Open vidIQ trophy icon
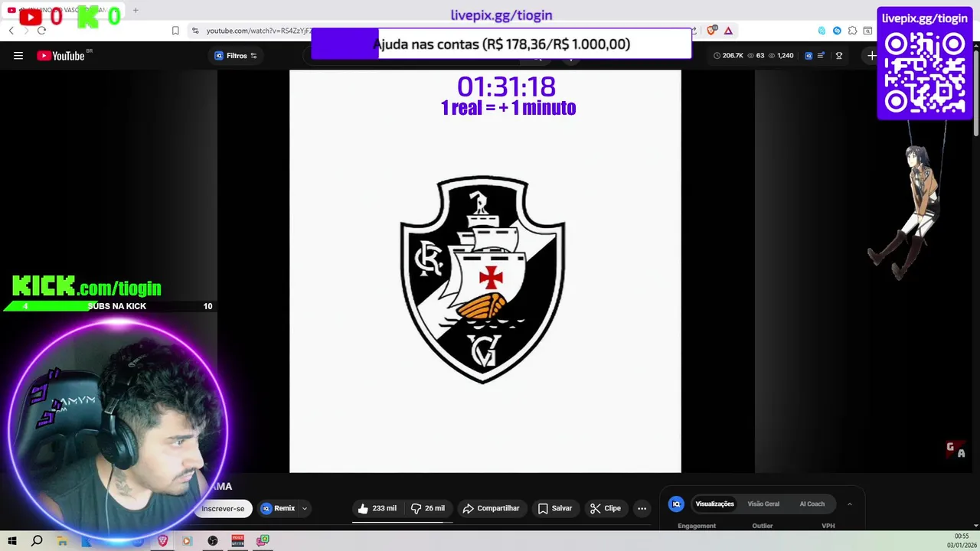This screenshot has height=551, width=980. click(x=839, y=56)
